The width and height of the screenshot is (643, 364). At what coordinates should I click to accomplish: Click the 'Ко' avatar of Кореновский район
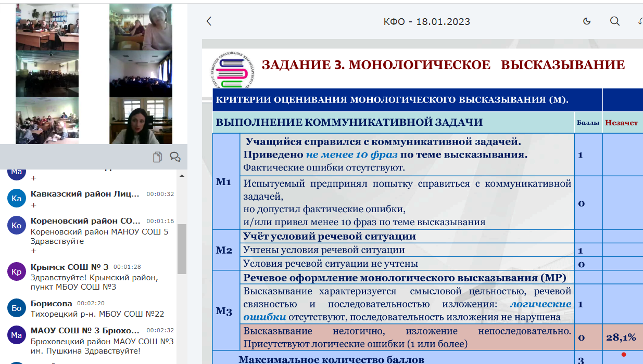tap(17, 225)
